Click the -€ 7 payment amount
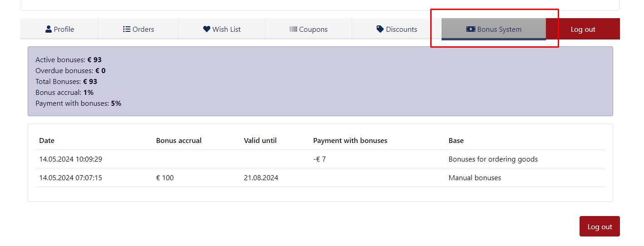Image resolution: width=644 pixels, height=246 pixels. pos(320,159)
